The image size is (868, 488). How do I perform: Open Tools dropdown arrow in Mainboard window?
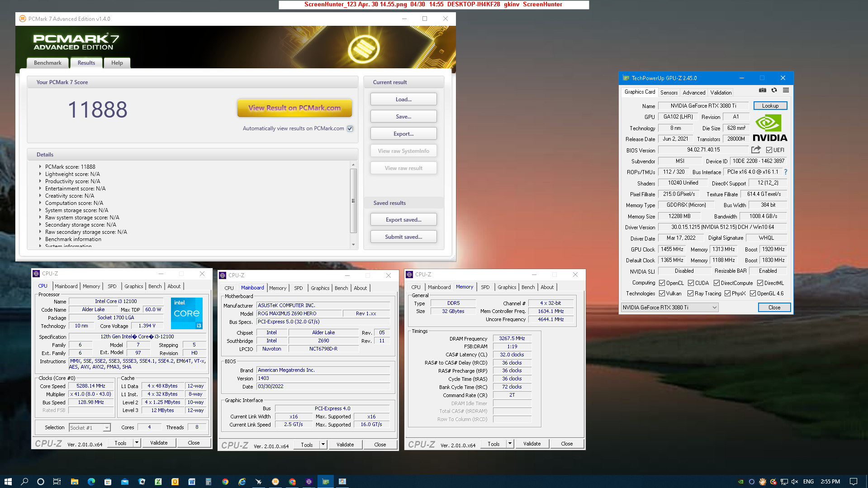(323, 445)
